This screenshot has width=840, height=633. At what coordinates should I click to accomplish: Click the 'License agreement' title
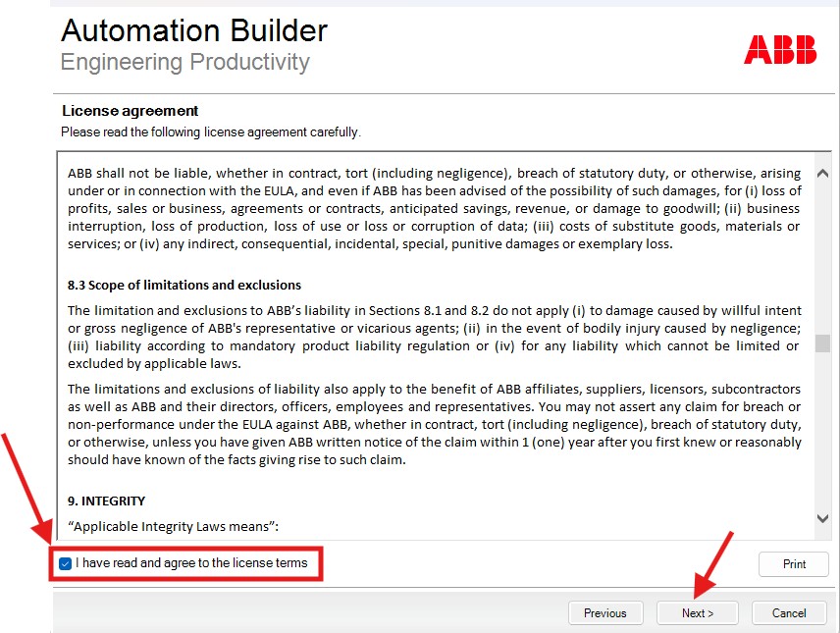[x=131, y=111]
